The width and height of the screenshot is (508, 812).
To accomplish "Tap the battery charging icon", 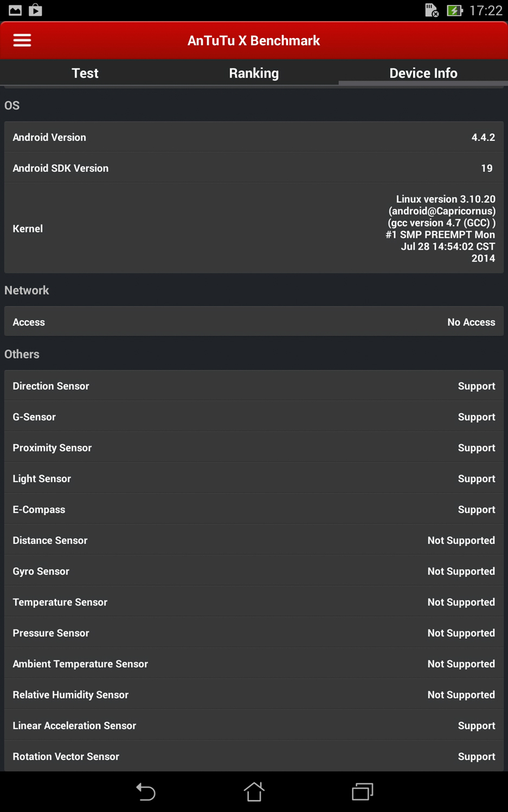I will [x=454, y=11].
